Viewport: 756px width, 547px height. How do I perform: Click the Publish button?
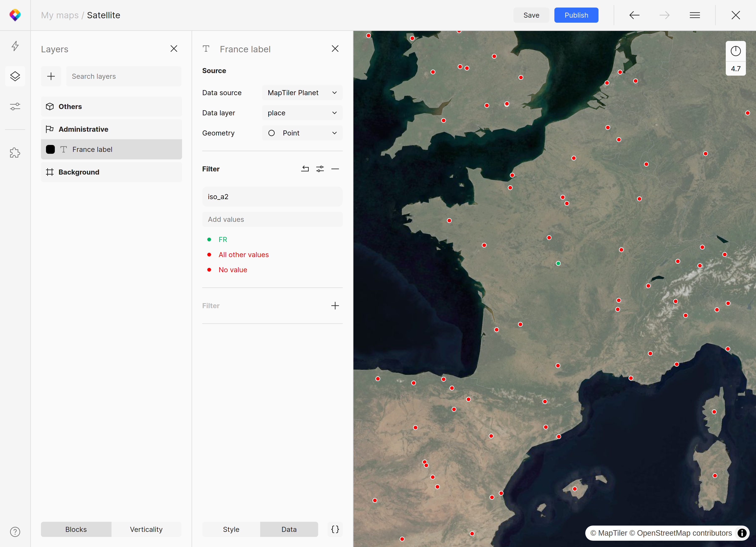click(x=576, y=15)
